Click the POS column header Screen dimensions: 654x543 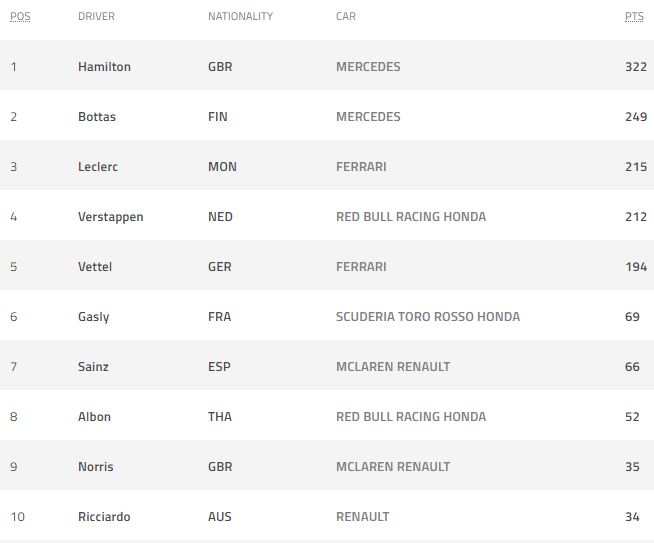coord(20,17)
